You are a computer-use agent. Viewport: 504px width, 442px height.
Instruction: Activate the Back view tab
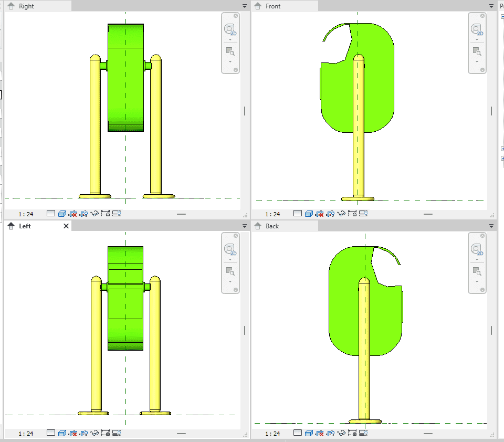coord(272,226)
